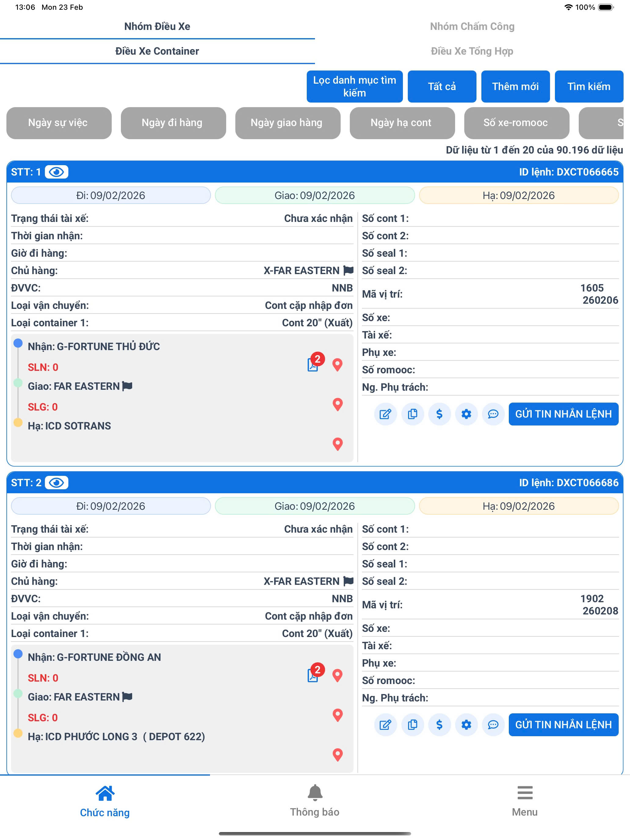Click Mã vị trí value 1902 260208

pyautogui.click(x=599, y=605)
